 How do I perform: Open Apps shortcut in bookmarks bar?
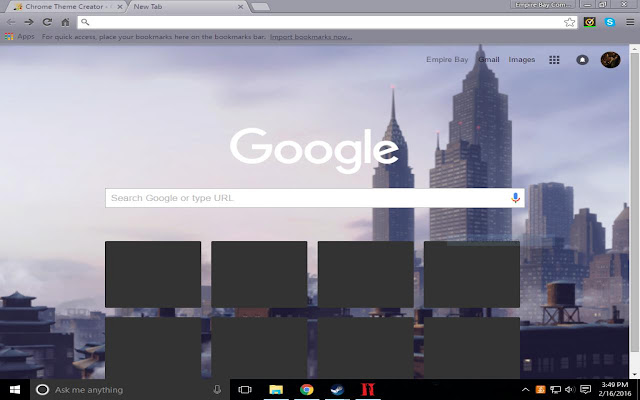click(x=20, y=37)
